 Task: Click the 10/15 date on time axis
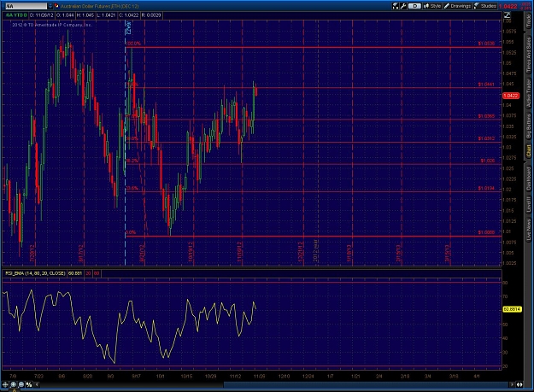(186, 376)
